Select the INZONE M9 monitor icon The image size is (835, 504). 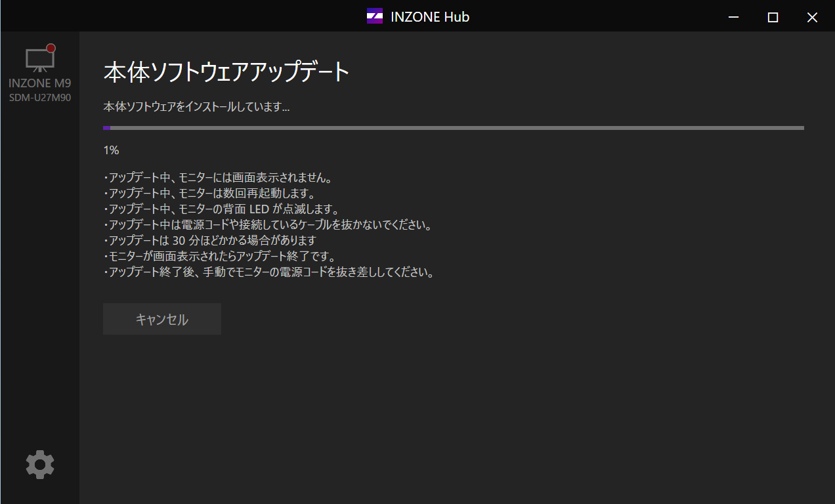coord(38,60)
